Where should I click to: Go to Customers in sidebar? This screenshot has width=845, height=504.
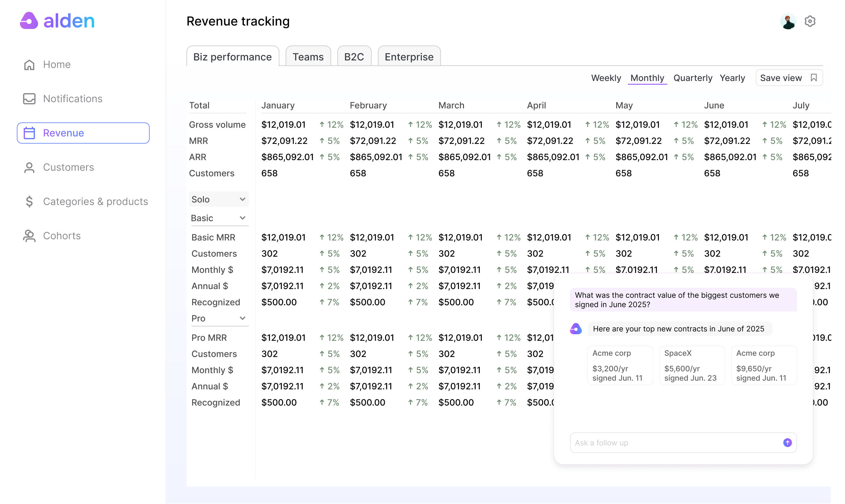[x=68, y=168]
